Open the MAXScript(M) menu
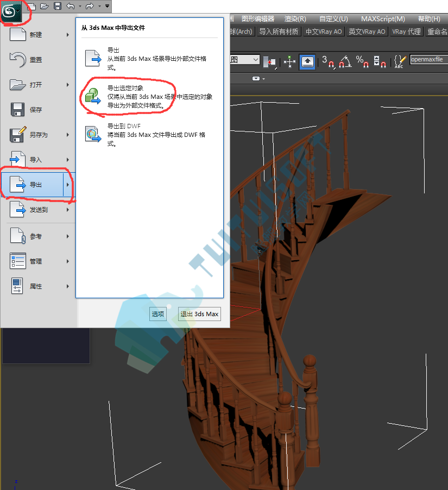 pyautogui.click(x=383, y=19)
